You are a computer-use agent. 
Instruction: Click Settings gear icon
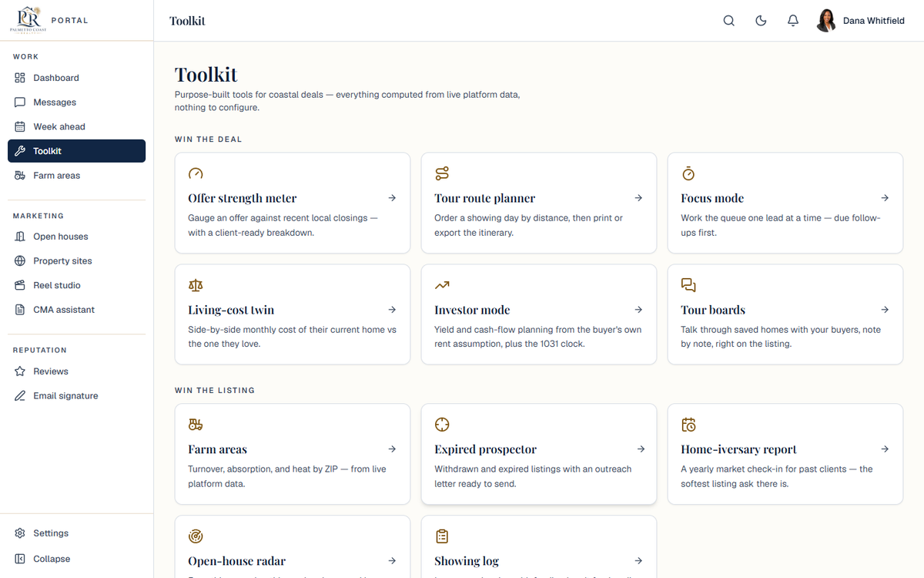[x=20, y=533]
